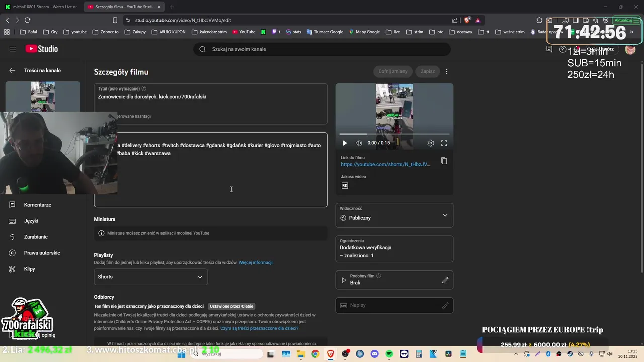Viewport: 644px width, 362px height.
Task: Open the dostawa bookmark folder
Action: (x=460, y=32)
